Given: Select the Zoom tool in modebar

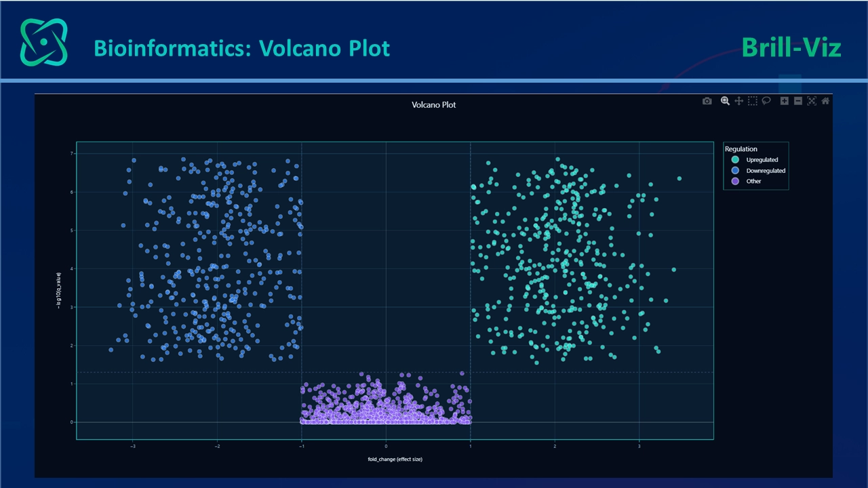Looking at the screenshot, I should [725, 101].
